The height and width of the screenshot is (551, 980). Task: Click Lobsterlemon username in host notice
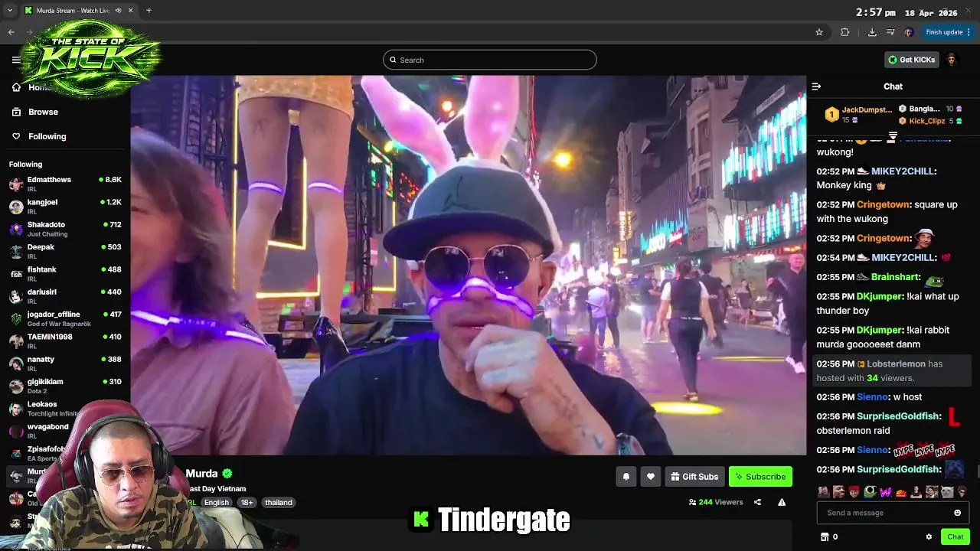pyautogui.click(x=896, y=364)
